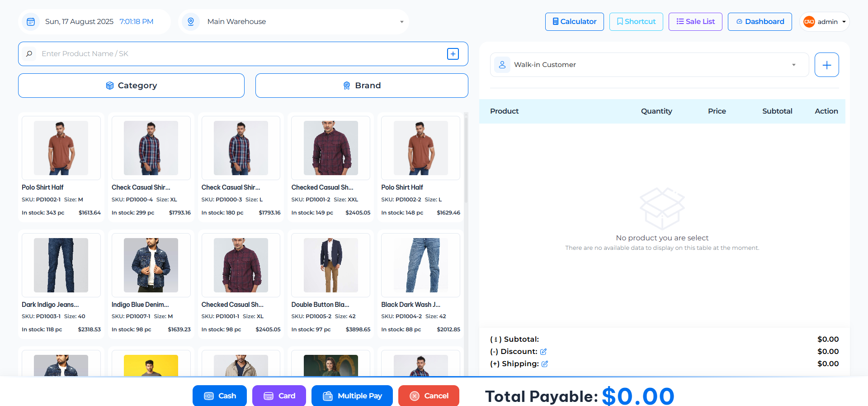868x406 pixels.
Task: Pay with Card
Action: 279,396
